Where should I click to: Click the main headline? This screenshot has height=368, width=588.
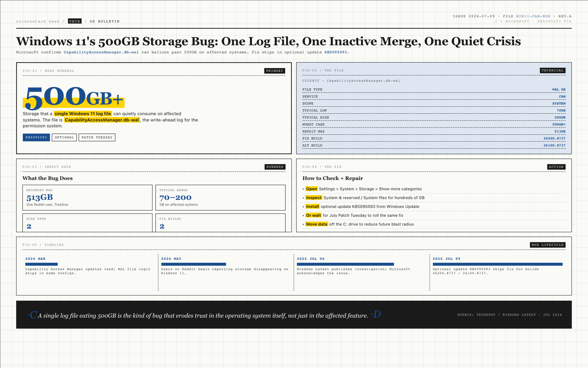(x=268, y=41)
